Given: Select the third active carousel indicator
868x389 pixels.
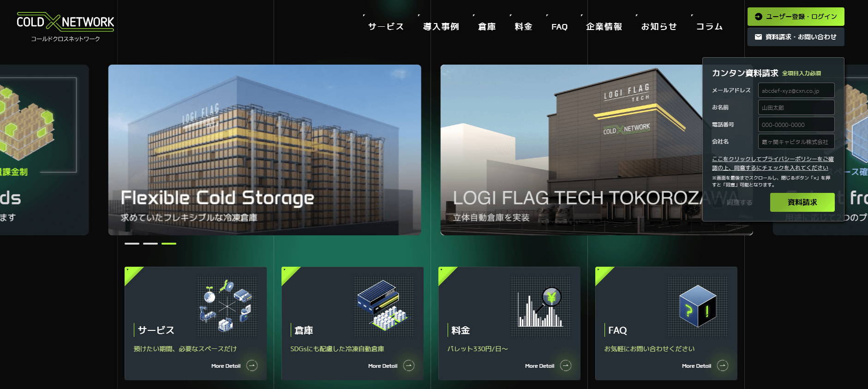Looking at the screenshot, I should [169, 243].
